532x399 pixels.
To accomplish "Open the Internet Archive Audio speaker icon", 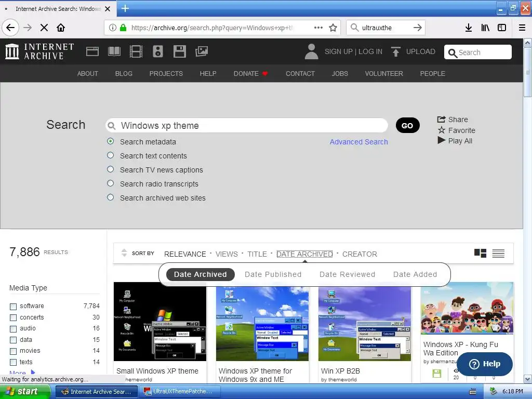I will (158, 51).
